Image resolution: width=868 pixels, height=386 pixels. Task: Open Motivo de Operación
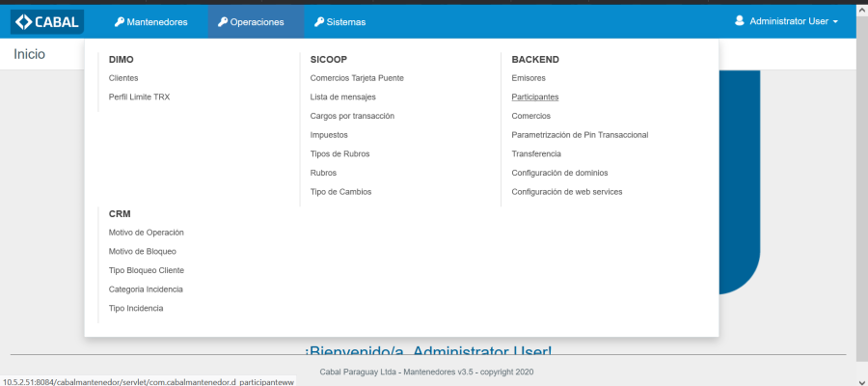point(147,233)
